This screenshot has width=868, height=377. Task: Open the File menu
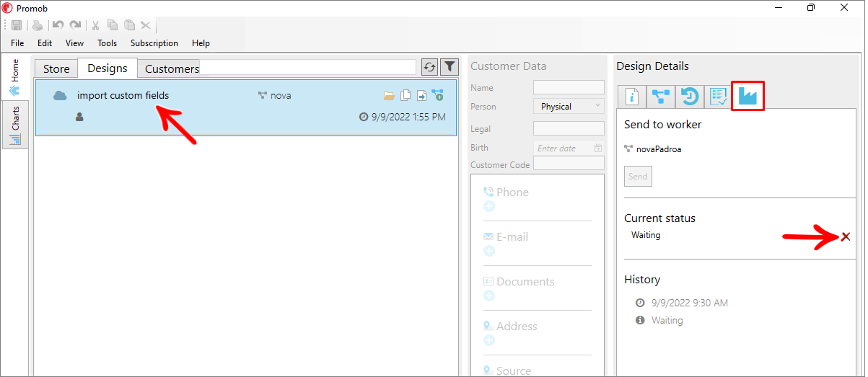(x=17, y=43)
